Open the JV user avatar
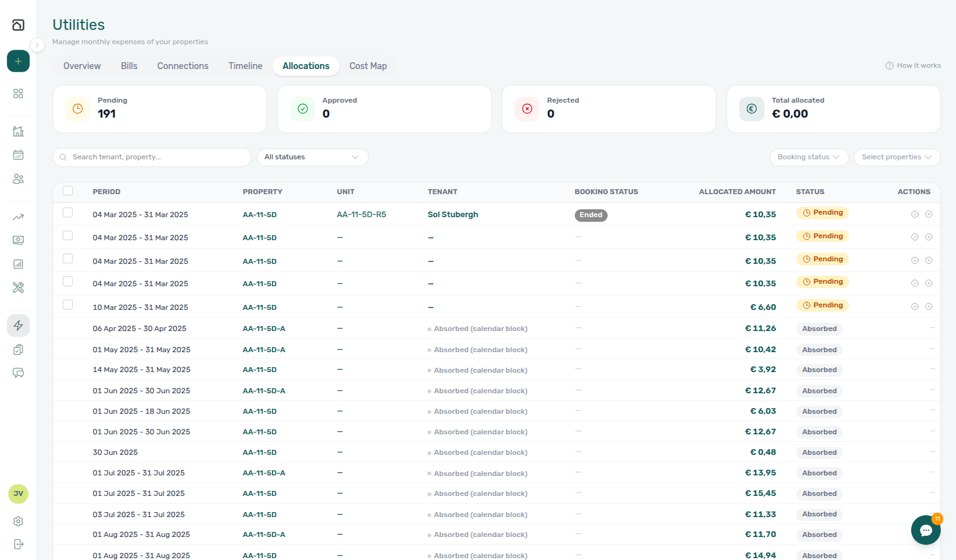Screen dimensions: 956x560 (x=18, y=494)
